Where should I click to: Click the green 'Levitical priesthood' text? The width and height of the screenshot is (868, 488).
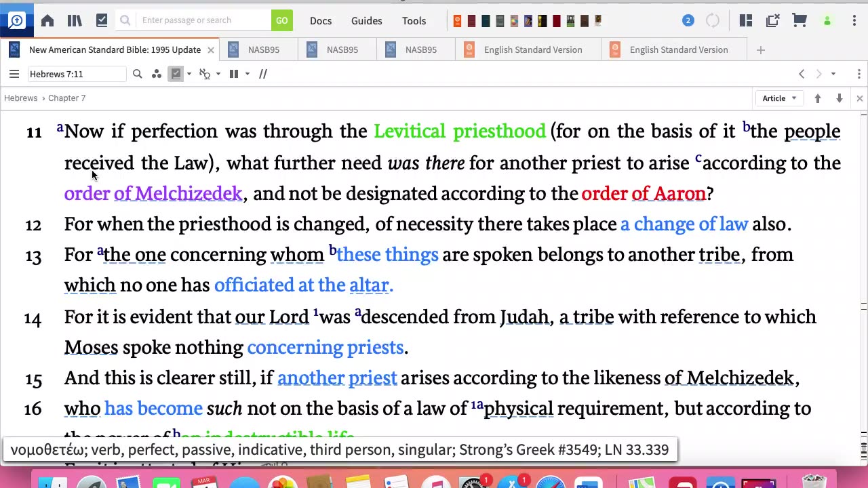tap(460, 131)
